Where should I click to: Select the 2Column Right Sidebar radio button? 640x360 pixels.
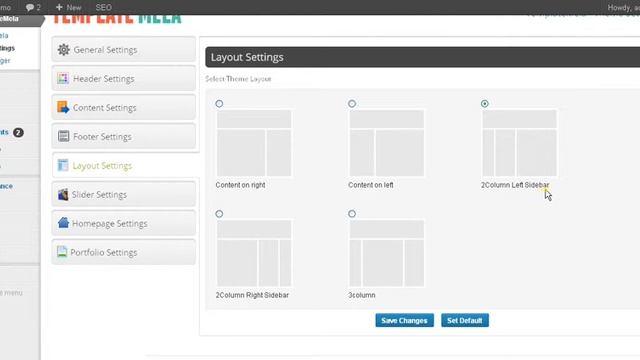pyautogui.click(x=219, y=214)
